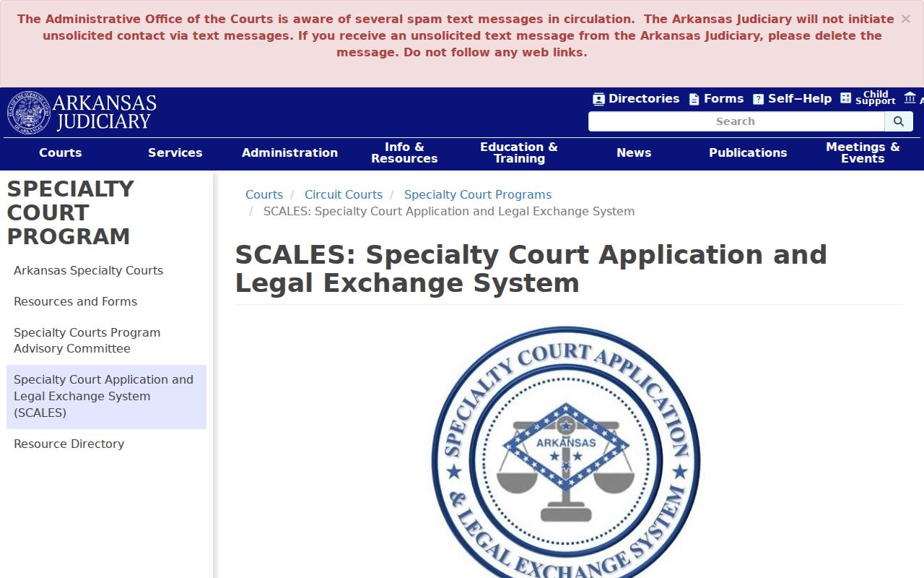Dismiss the spam text message alert banner
Image resolution: width=924 pixels, height=578 pixels.
coord(905,20)
